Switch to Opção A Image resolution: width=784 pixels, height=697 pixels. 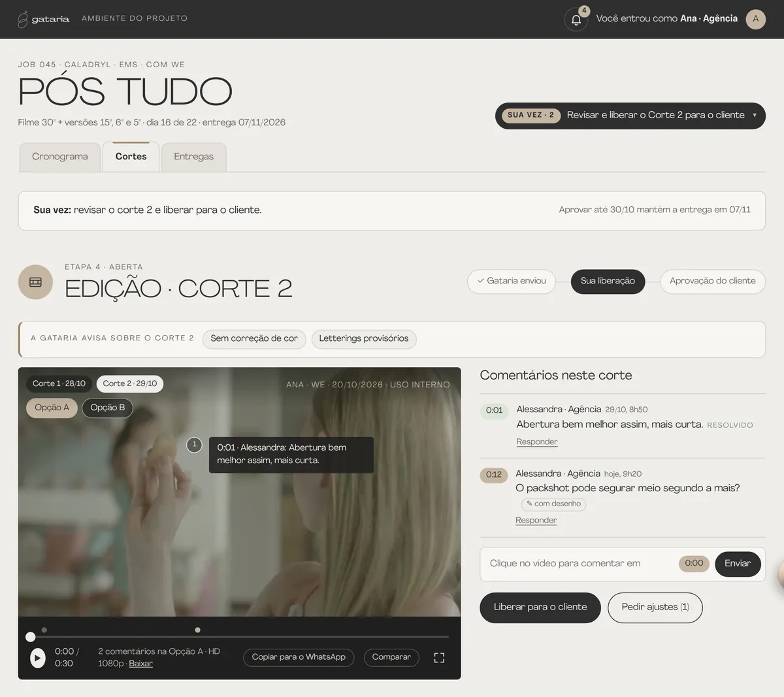[x=52, y=408]
